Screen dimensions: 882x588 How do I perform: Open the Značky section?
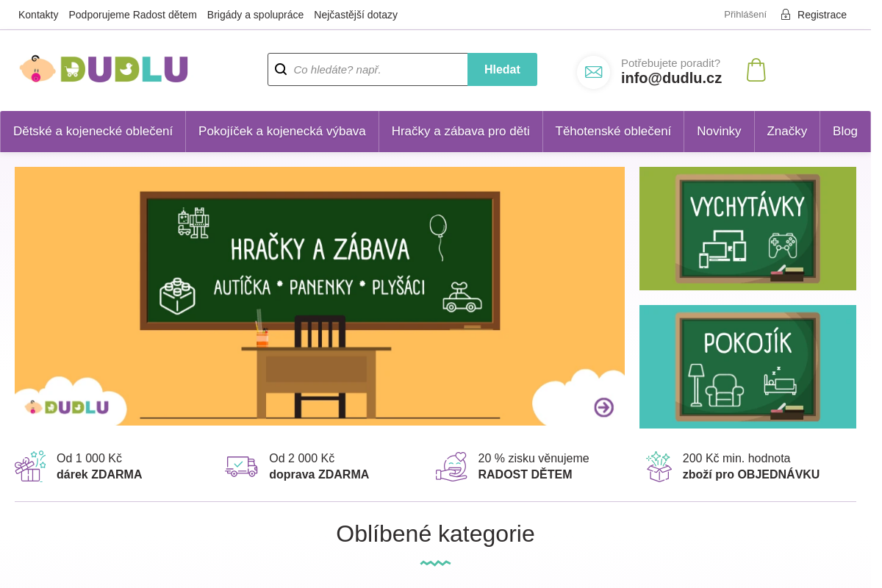787,132
